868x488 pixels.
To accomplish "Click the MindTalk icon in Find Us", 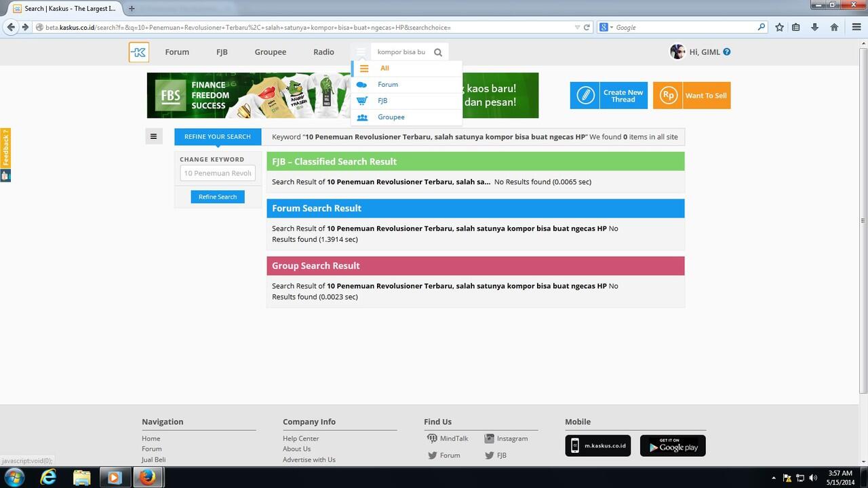I will pyautogui.click(x=432, y=439).
